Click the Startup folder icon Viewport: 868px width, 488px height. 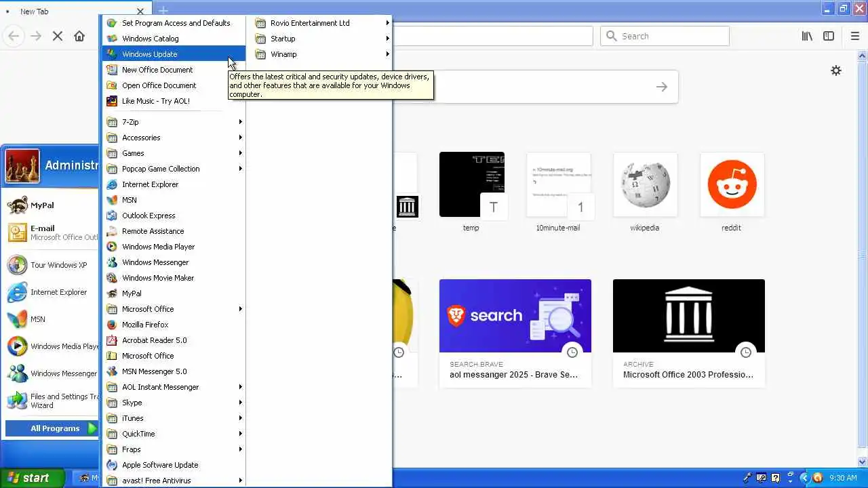click(260, 39)
